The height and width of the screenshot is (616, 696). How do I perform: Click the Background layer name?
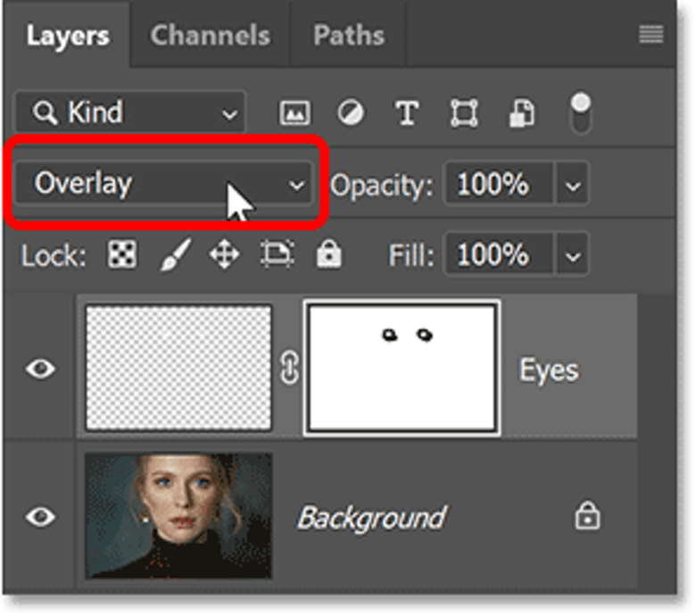click(371, 518)
